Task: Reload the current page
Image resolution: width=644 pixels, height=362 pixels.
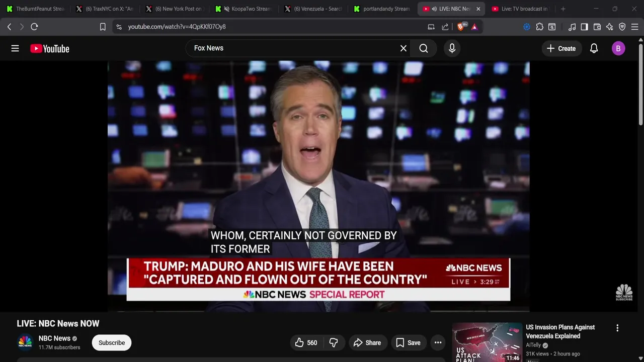Action: click(34, 27)
